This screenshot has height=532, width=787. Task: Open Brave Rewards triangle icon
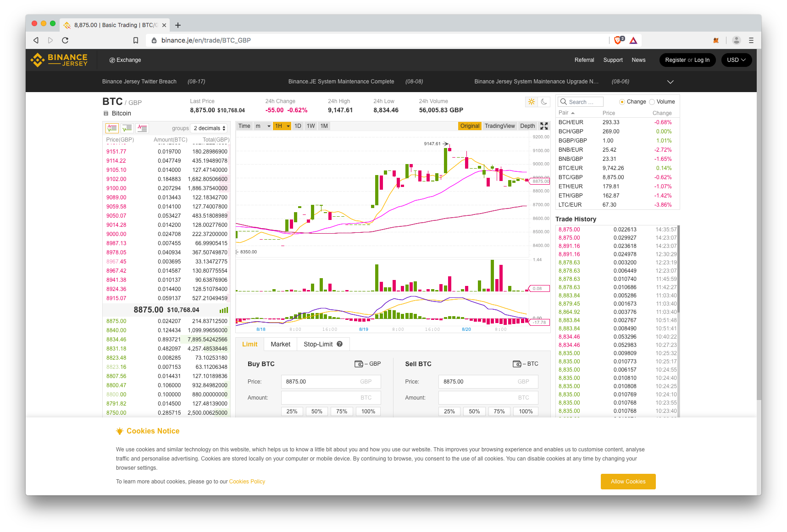[633, 40]
